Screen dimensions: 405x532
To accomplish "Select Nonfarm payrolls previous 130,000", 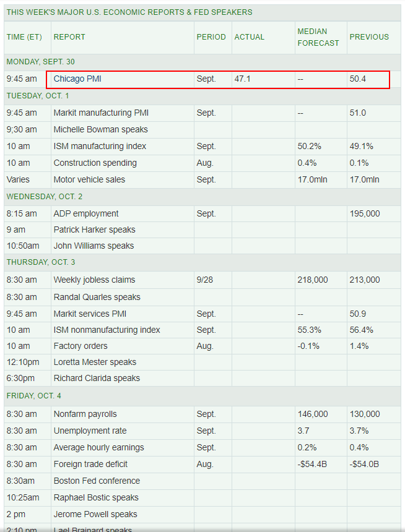I will [x=365, y=414].
